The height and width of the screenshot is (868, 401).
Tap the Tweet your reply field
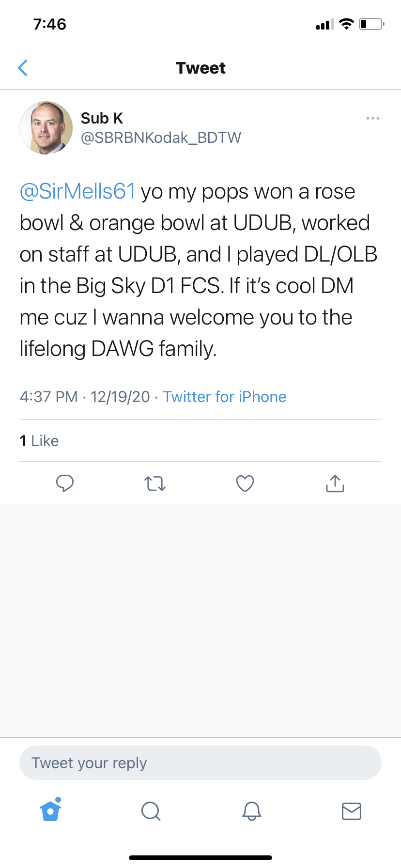click(200, 763)
